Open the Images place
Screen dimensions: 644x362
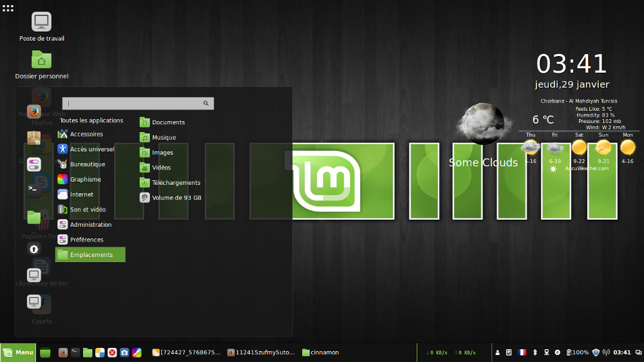156,153
